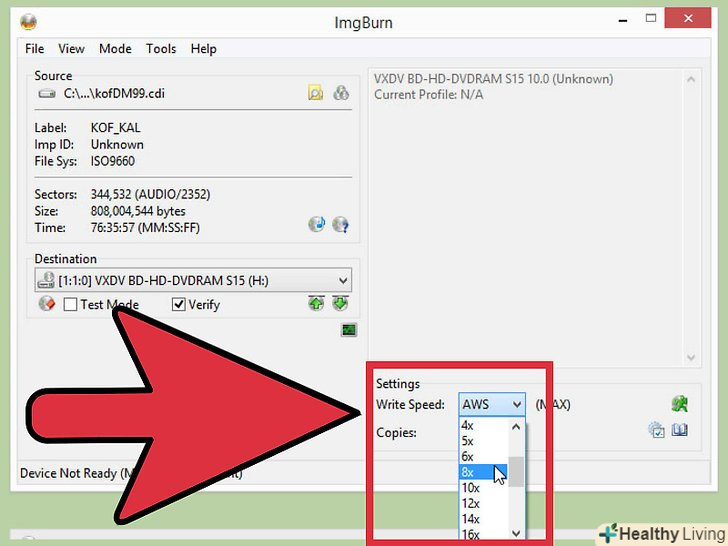728x546 pixels.
Task: Select 5x write speed
Action: [482, 441]
